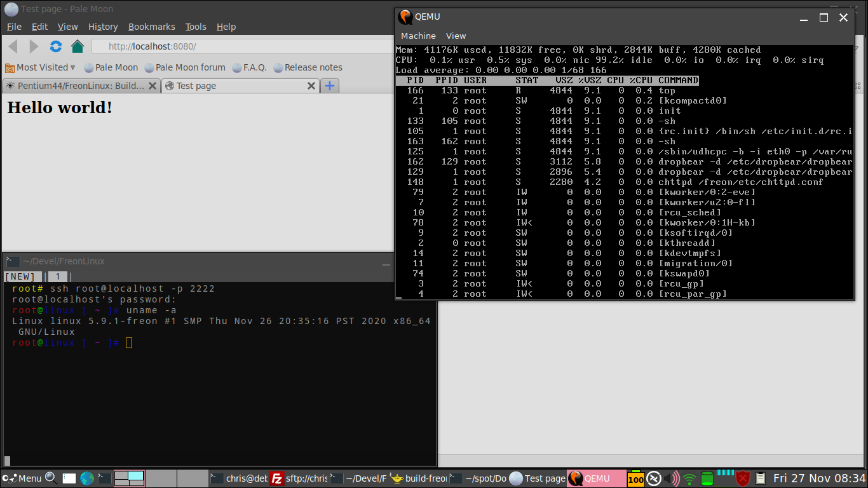Open the magnifier search icon in taskbar
Screen dimensions: 868x488
pyautogui.click(x=51, y=478)
